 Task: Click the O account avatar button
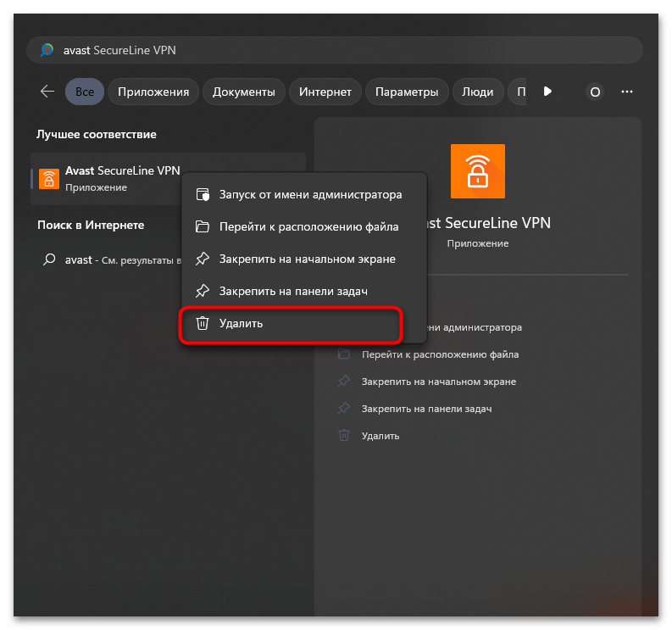tap(595, 92)
